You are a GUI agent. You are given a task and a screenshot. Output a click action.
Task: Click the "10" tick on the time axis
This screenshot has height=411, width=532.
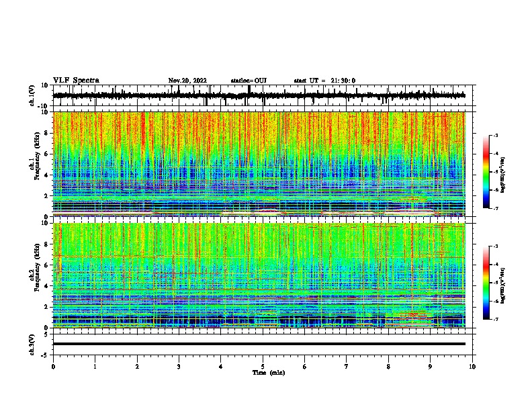pyautogui.click(x=472, y=367)
